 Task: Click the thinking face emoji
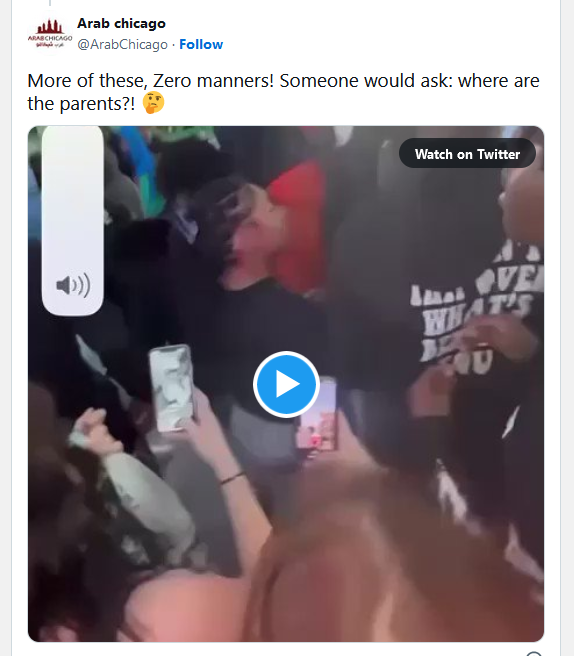coord(154,102)
